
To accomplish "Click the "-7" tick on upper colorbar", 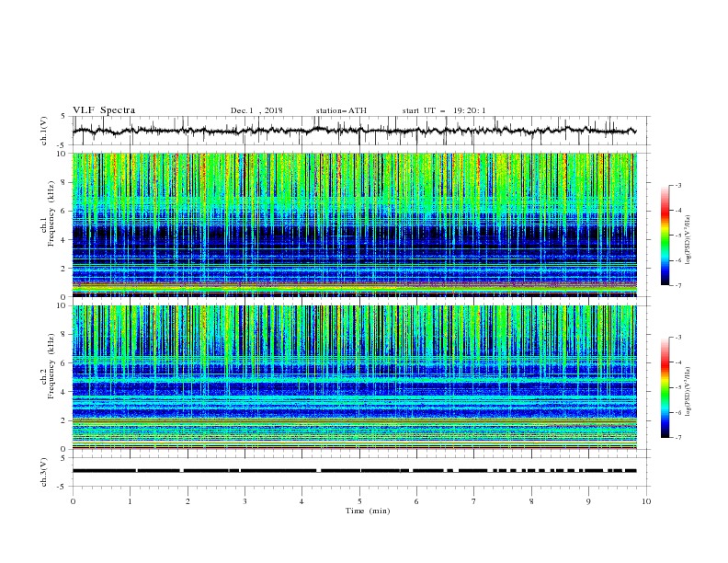I will pyautogui.click(x=678, y=285).
